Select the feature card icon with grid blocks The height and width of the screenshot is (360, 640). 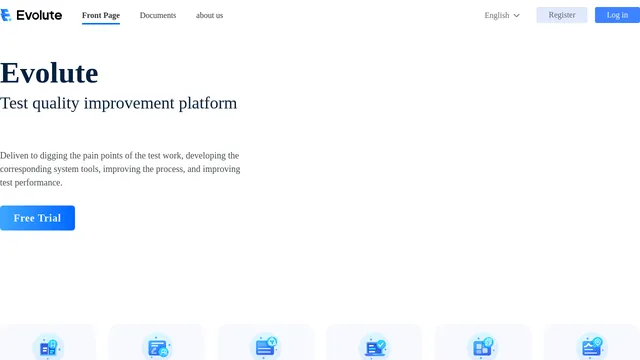coord(483,347)
